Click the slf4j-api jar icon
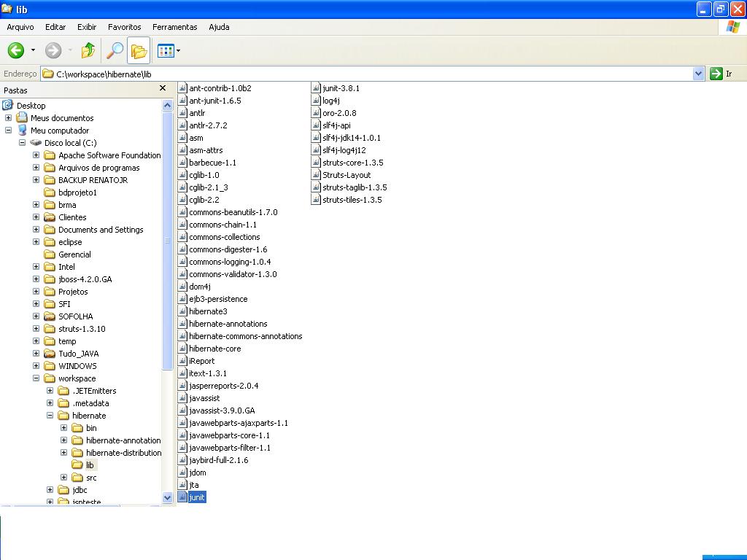The width and height of the screenshot is (747, 560). (x=316, y=125)
